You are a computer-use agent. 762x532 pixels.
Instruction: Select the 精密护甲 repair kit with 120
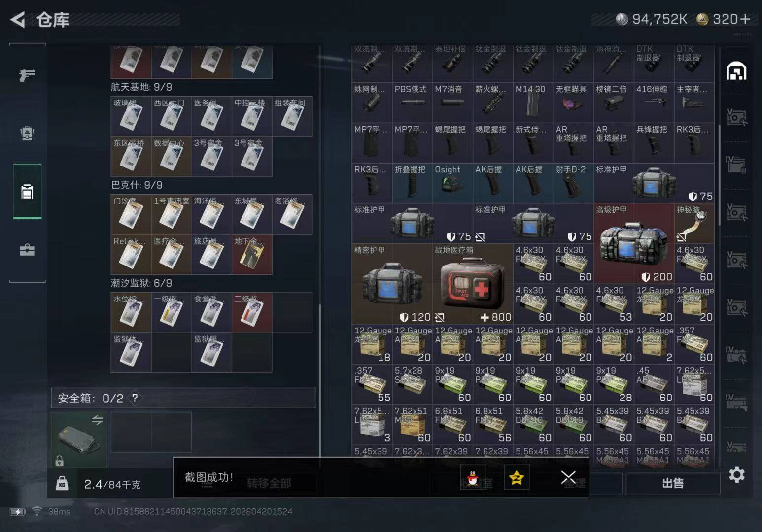point(392,284)
